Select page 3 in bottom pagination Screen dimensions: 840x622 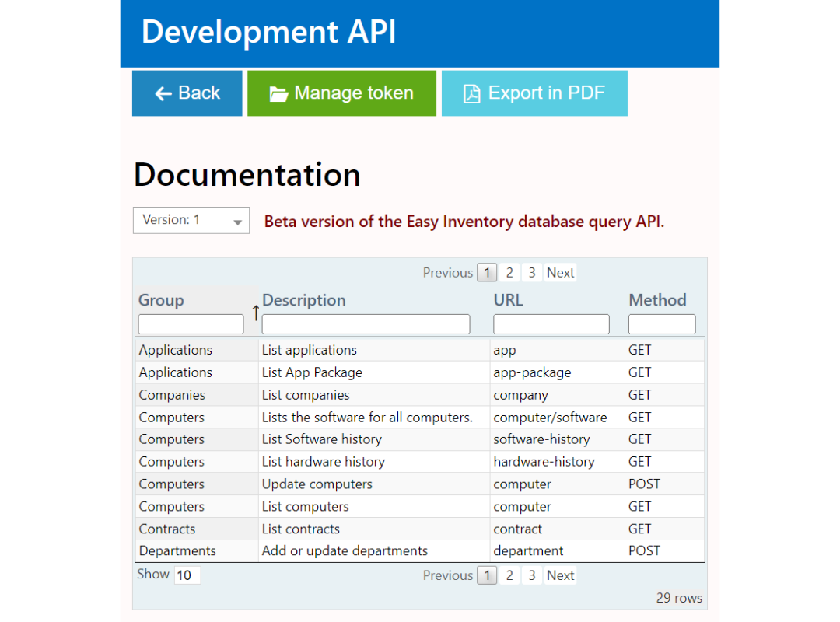click(532, 575)
